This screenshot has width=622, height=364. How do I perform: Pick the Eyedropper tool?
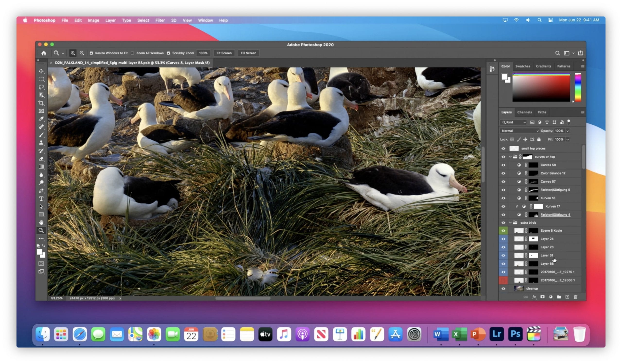pos(41,119)
